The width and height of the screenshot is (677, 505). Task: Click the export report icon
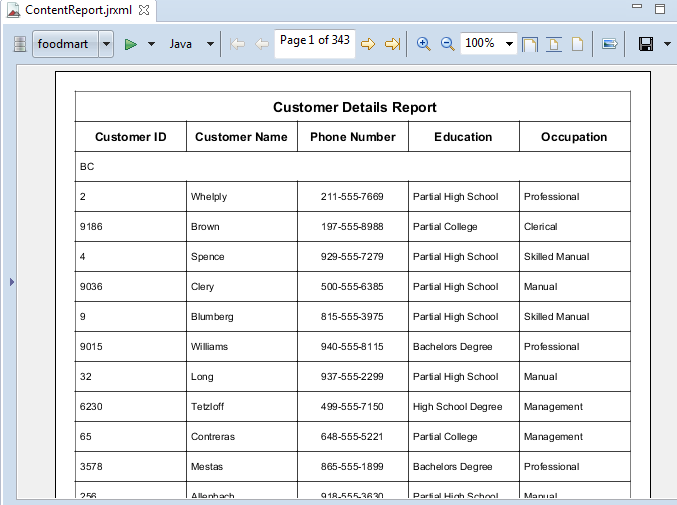[x=610, y=44]
